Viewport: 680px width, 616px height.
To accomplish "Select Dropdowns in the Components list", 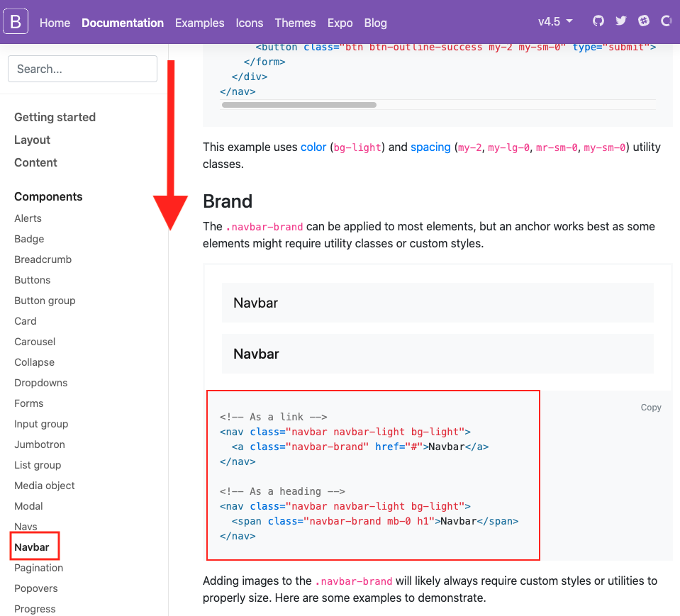I will point(40,383).
